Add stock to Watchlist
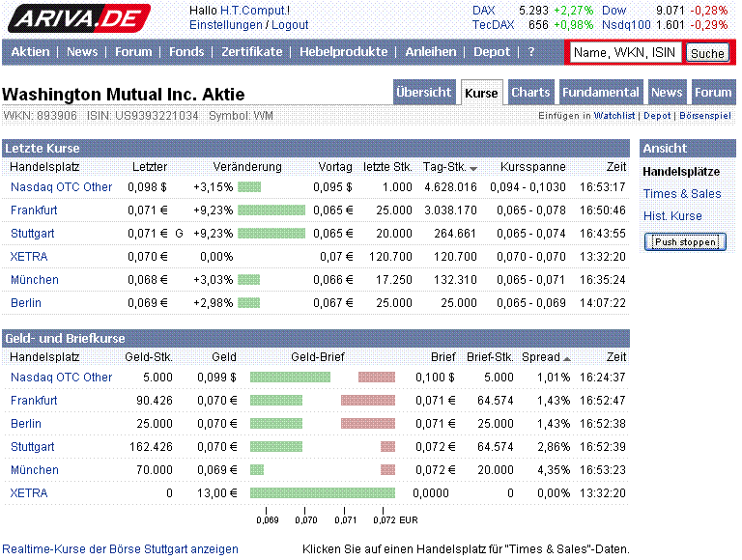Viewport: 742px width, 560px height. tap(614, 116)
